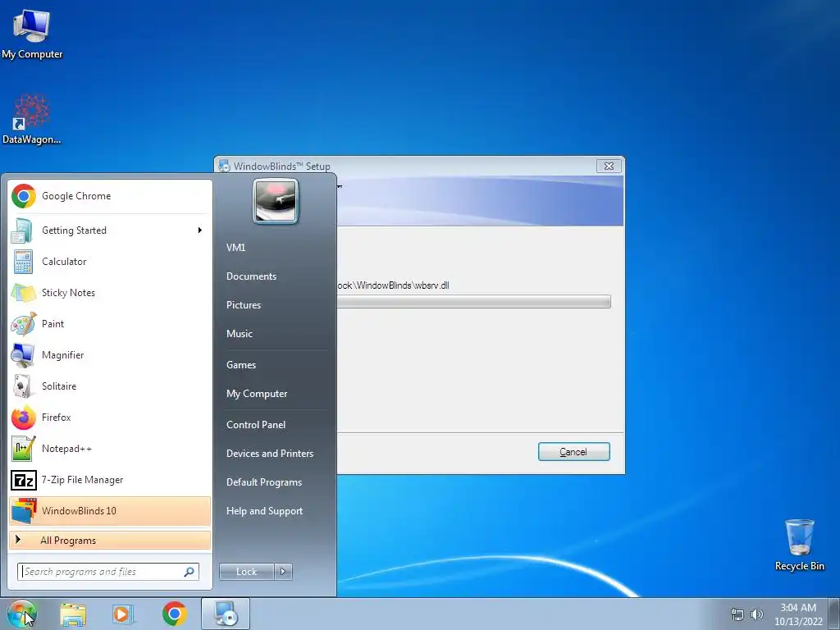
Task: Click the wbsrv.dll file path text
Action: (x=393, y=285)
